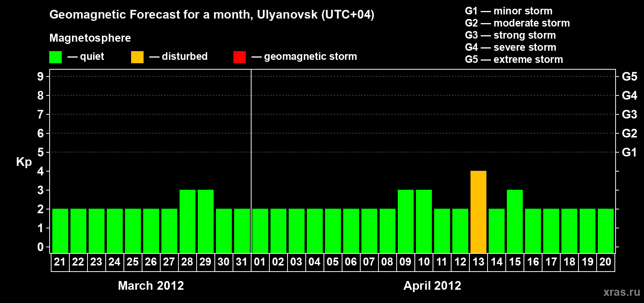This screenshot has height=303, width=644.
Task: Select the green bar for April 14
Action: tap(497, 231)
